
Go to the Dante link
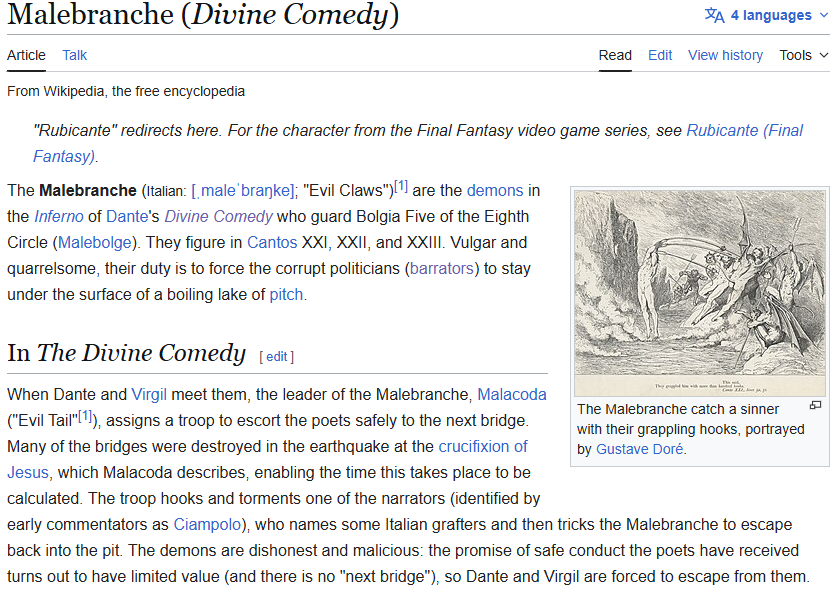127,217
